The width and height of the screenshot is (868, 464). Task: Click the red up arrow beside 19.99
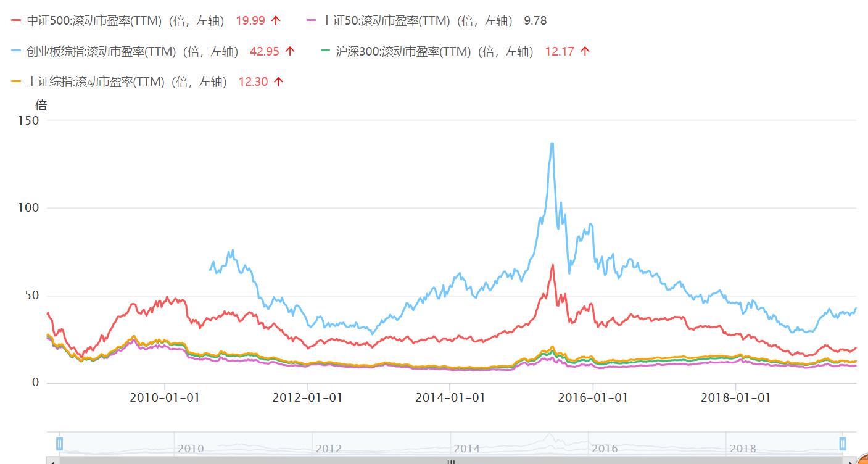tap(276, 20)
